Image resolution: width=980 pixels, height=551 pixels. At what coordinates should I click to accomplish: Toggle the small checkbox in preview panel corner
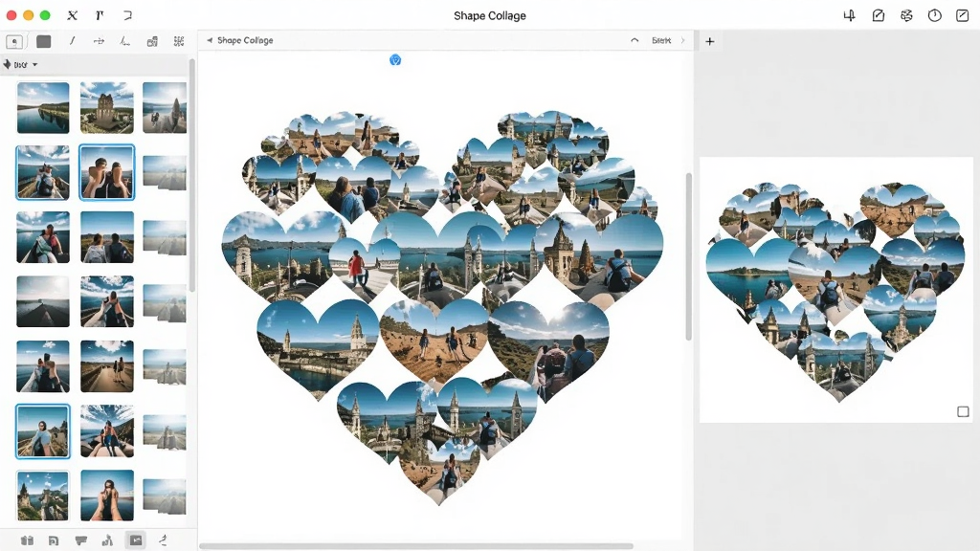(x=963, y=411)
